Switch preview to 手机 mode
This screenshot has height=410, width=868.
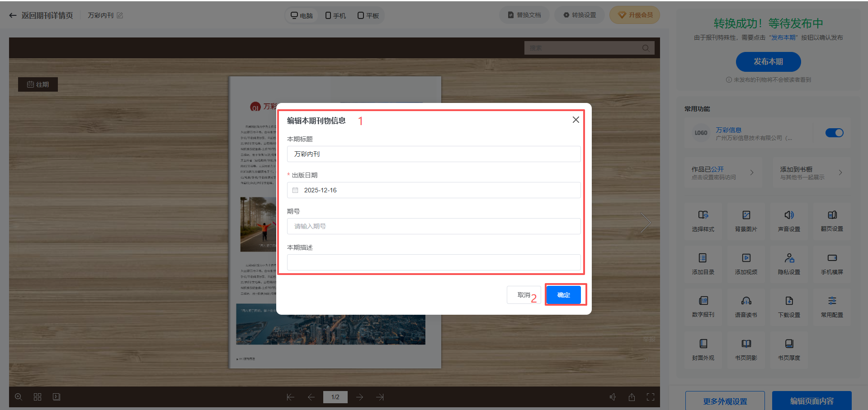[x=335, y=15]
